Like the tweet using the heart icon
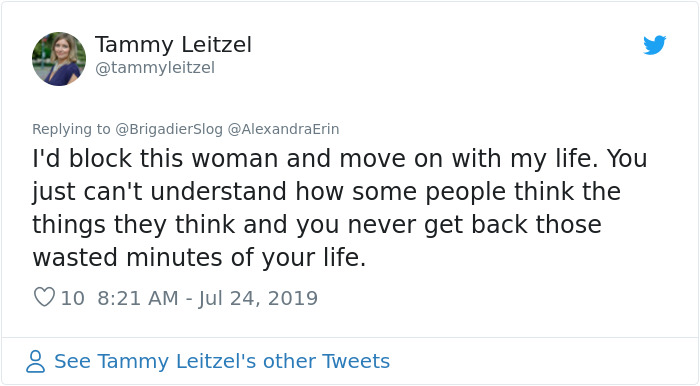 [x=44, y=297]
